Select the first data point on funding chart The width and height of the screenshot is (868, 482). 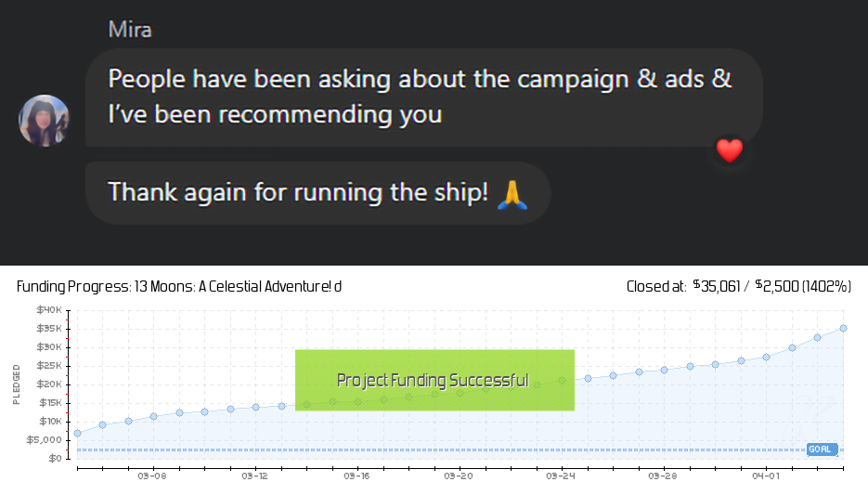pyautogui.click(x=77, y=434)
